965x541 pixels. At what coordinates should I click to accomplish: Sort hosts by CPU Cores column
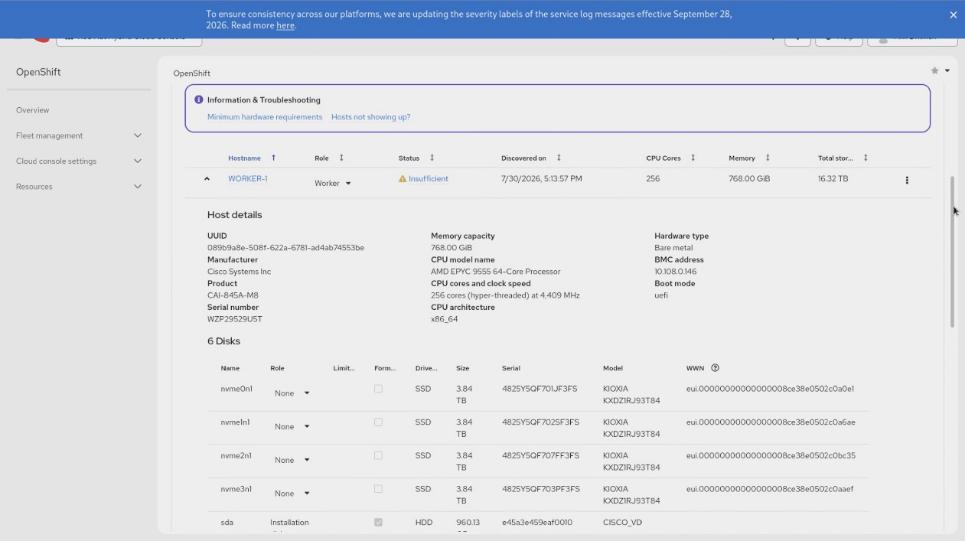pos(693,158)
